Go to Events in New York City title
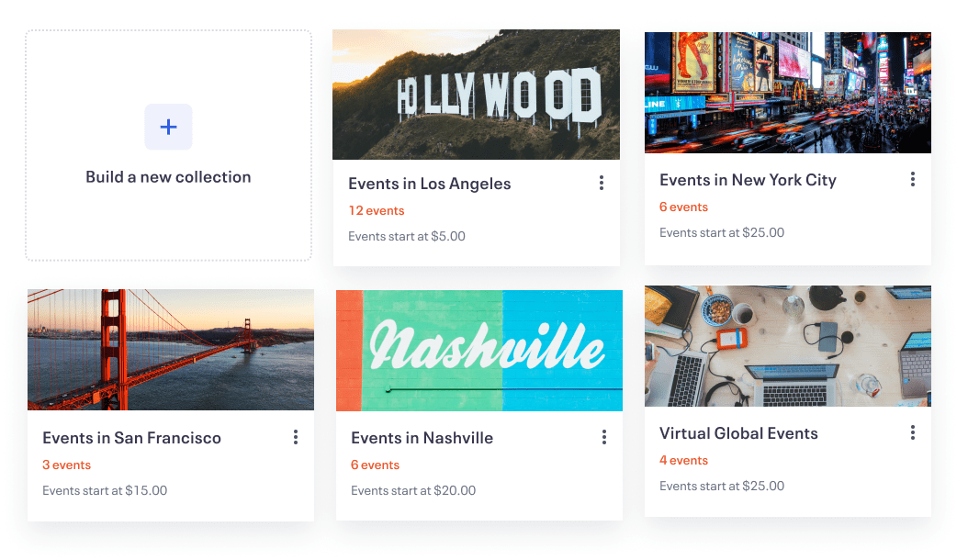Screen dimensions: 968x560 tap(748, 180)
